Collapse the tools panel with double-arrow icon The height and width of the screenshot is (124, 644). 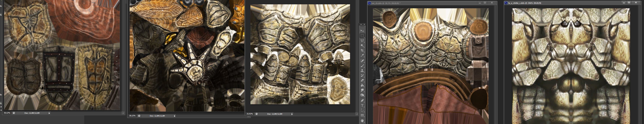coord(361,24)
